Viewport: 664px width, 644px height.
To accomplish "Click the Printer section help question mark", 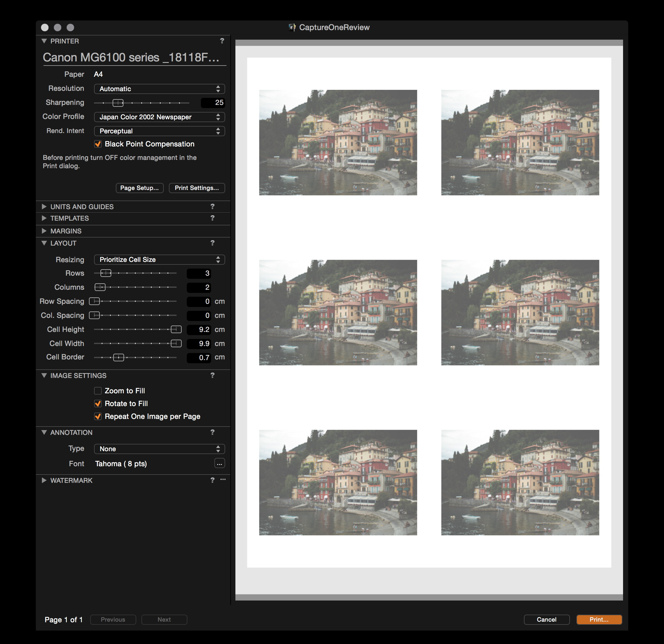I will click(222, 41).
